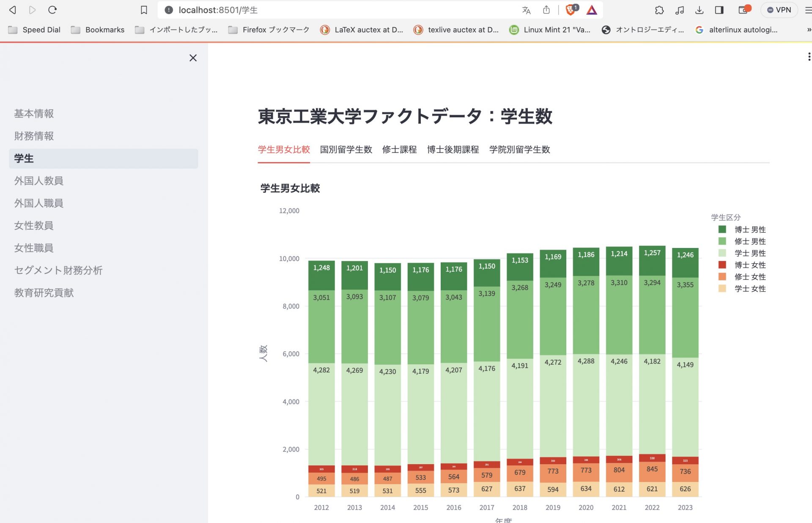This screenshot has width=812, height=523.
Task: Toggle the browser sidebar panel icon
Action: point(719,10)
